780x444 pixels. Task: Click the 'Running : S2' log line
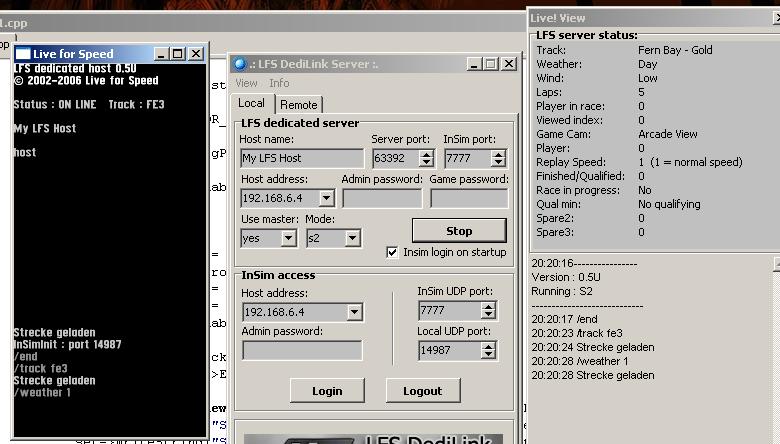pos(562,291)
